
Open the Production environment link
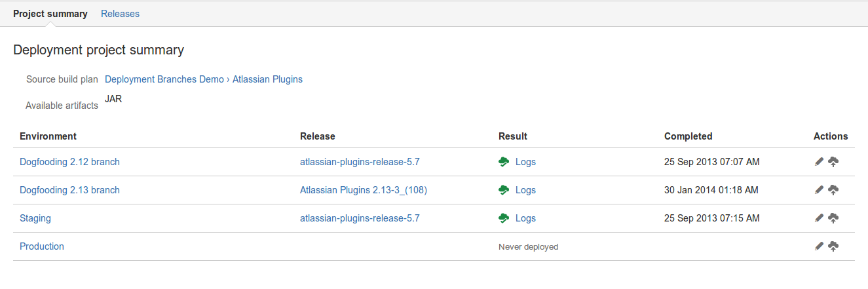click(x=42, y=246)
